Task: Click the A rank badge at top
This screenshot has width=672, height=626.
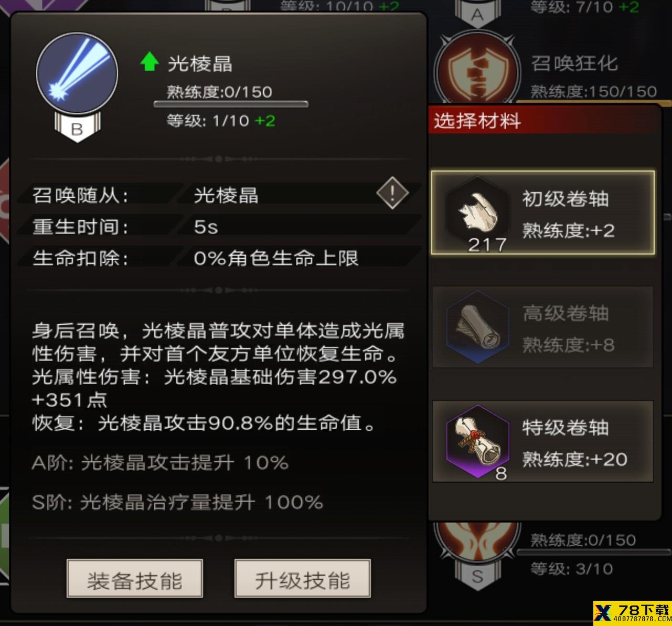Action: tap(477, 14)
